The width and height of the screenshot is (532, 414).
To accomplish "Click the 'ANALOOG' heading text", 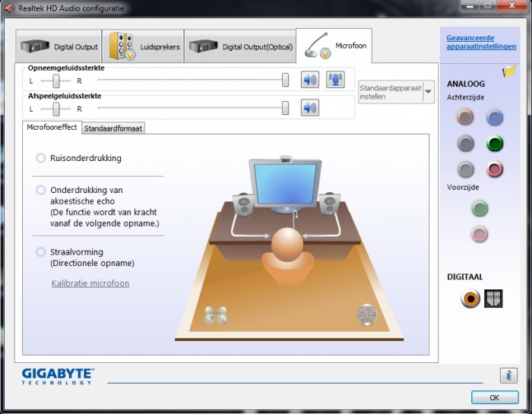I will (x=466, y=84).
